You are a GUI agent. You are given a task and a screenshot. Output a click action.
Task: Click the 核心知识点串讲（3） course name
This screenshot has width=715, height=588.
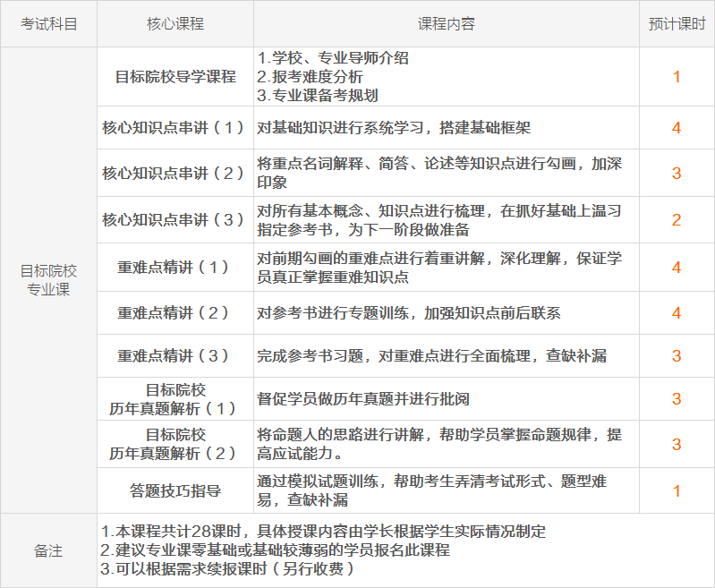(x=175, y=219)
